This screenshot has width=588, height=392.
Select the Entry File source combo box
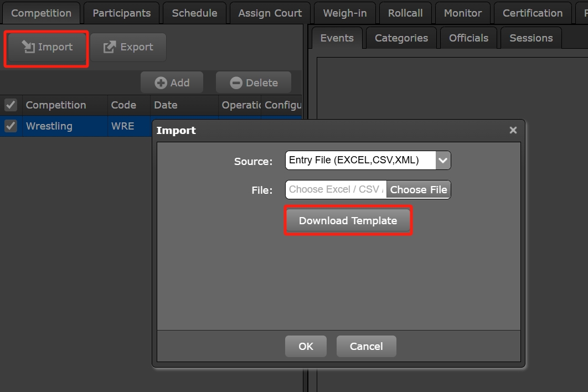[360, 161]
